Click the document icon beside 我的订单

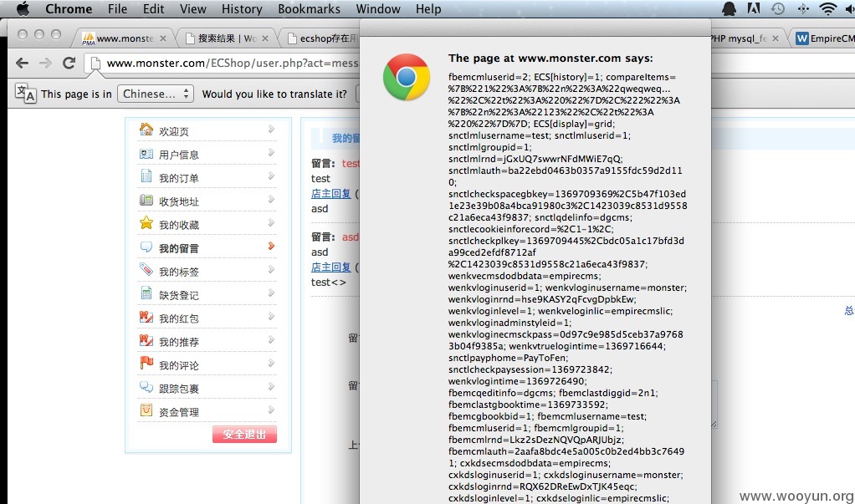(146, 176)
